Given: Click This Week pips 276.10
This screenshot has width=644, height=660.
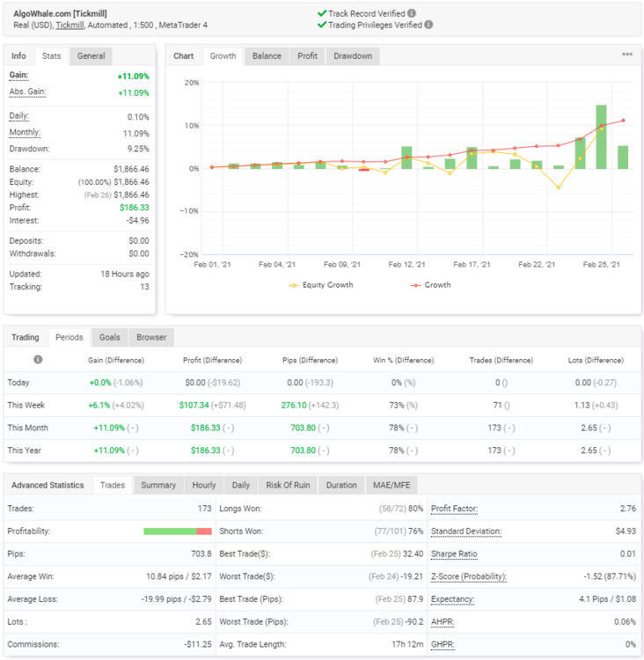Looking at the screenshot, I should point(294,406).
